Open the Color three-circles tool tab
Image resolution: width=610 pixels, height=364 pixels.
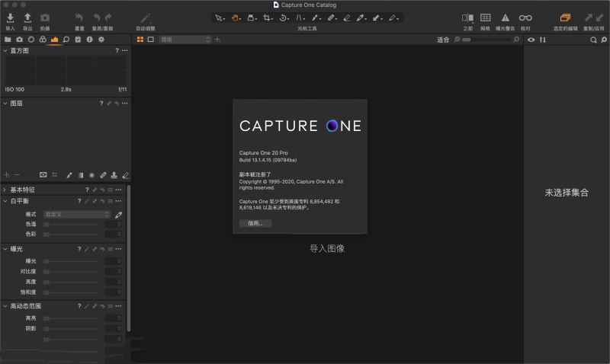coord(43,40)
